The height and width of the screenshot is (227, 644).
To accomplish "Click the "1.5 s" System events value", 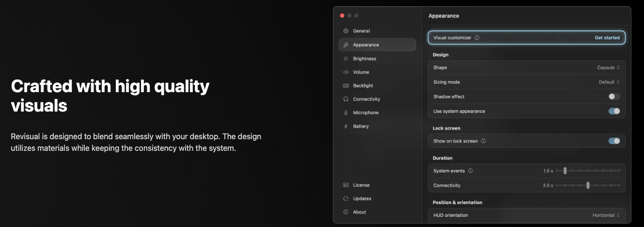I will pyautogui.click(x=548, y=171).
